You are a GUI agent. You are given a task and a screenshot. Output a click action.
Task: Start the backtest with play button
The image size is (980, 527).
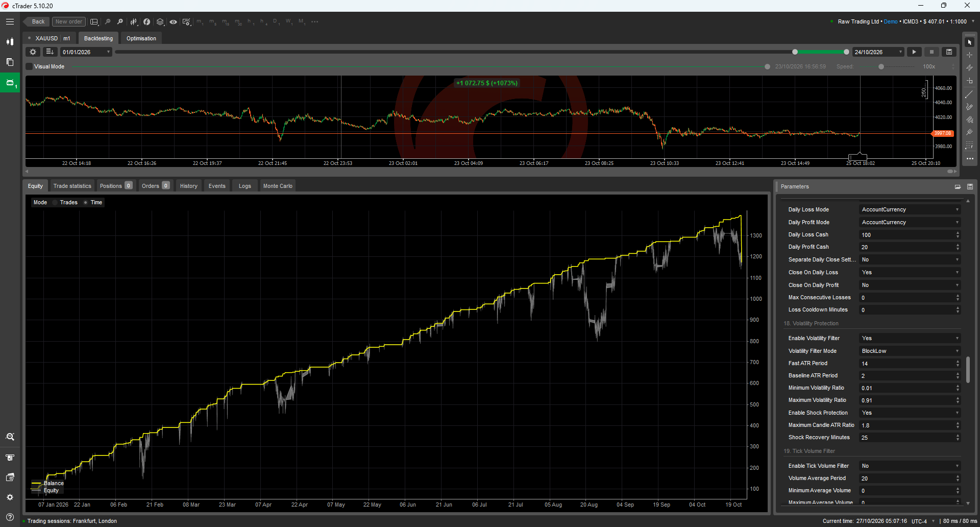pyautogui.click(x=914, y=52)
